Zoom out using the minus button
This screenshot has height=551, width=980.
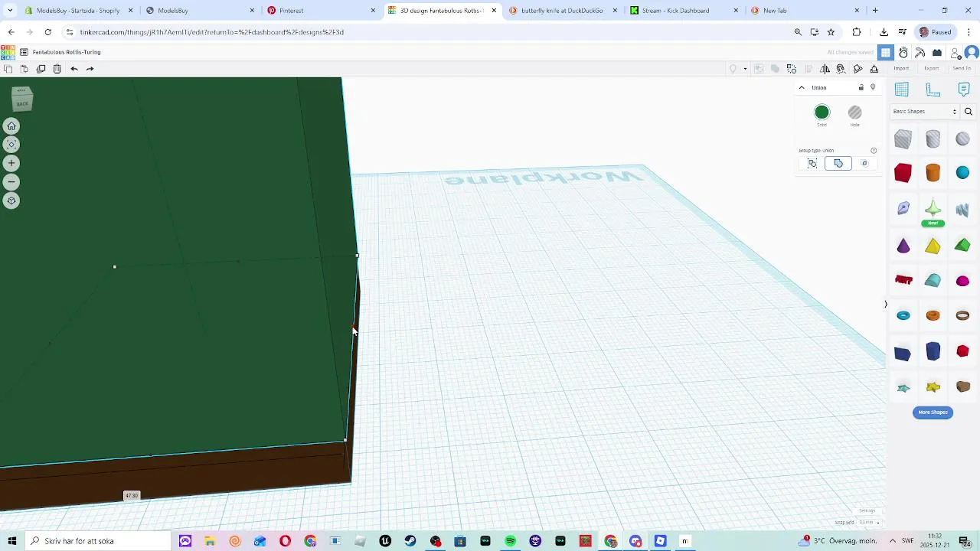point(11,182)
